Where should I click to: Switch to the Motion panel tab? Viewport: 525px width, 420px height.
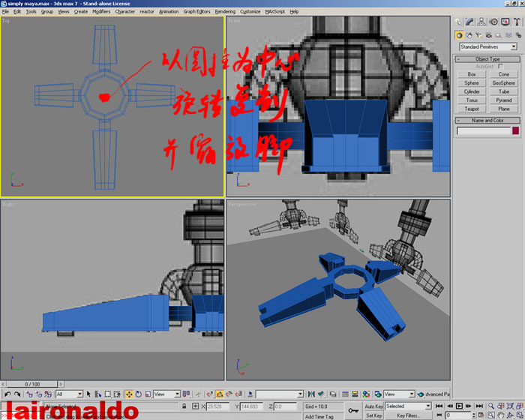click(493, 22)
